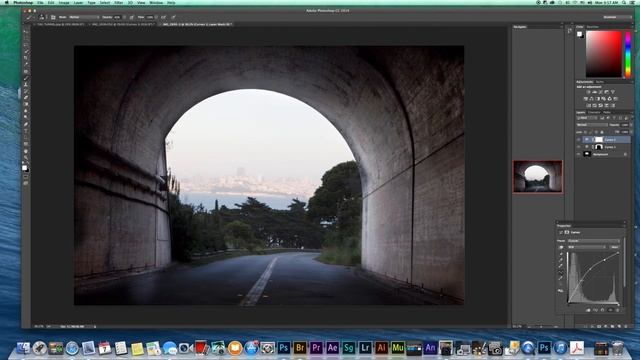Select the Zoom tool in the toolbox
Image resolution: width=640 pixels, height=360 pixels.
[x=26, y=157]
